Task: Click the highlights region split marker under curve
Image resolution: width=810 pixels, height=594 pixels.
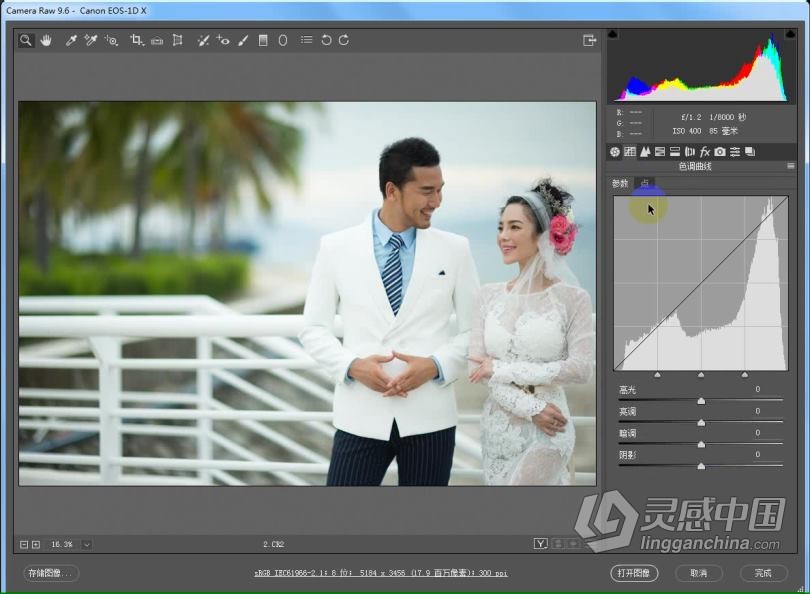Action: click(x=744, y=374)
